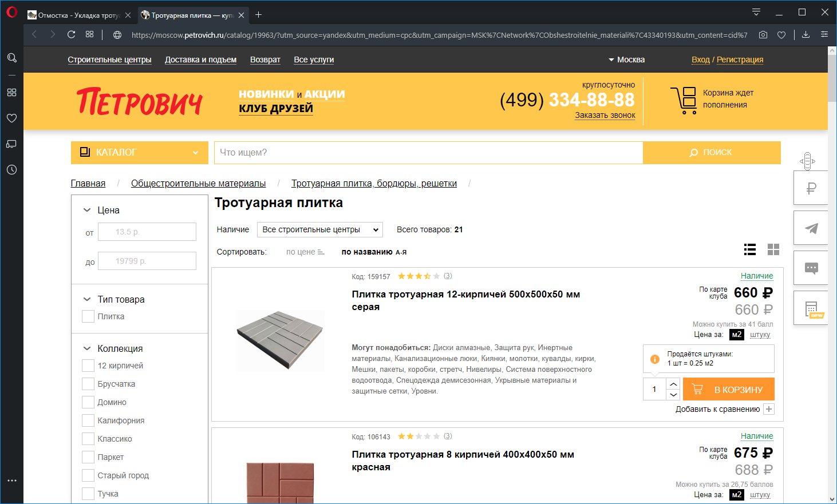Collapse the Коллекция filter section
Image resolution: width=837 pixels, height=504 pixels.
pyautogui.click(x=87, y=348)
